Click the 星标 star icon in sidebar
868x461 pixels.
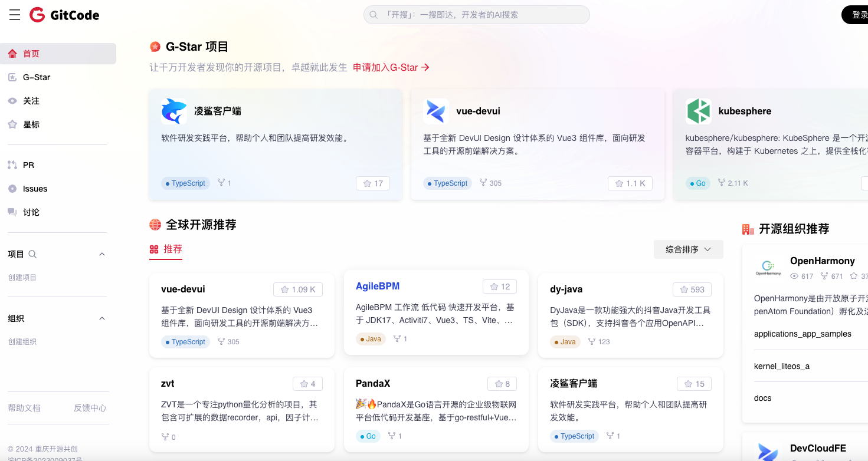coord(12,124)
